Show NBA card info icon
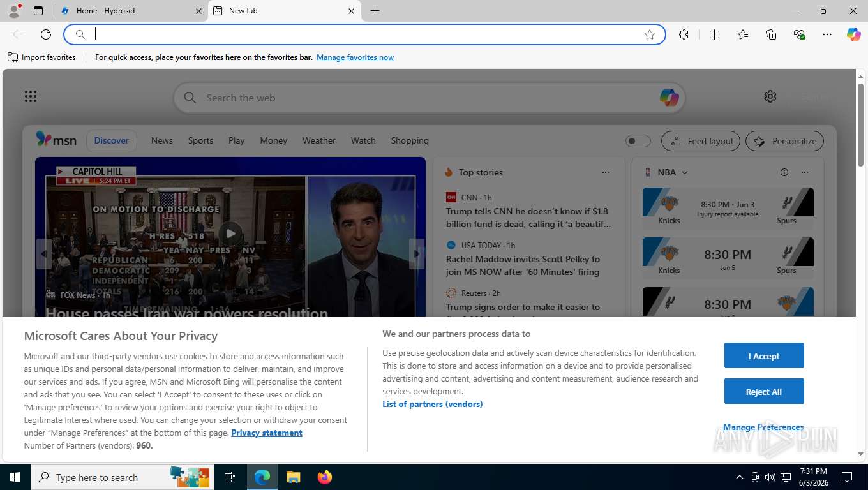This screenshot has height=490, width=868. pyautogui.click(x=784, y=172)
